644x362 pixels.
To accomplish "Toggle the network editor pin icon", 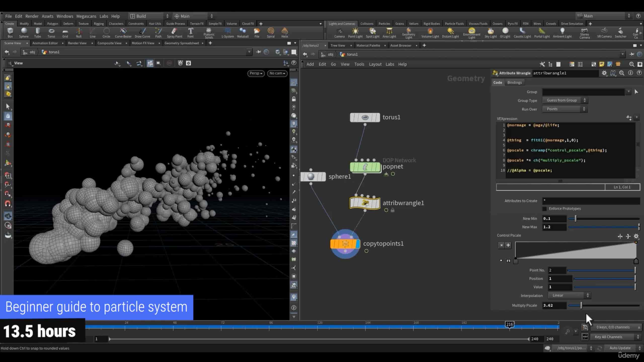I will coord(632,54).
